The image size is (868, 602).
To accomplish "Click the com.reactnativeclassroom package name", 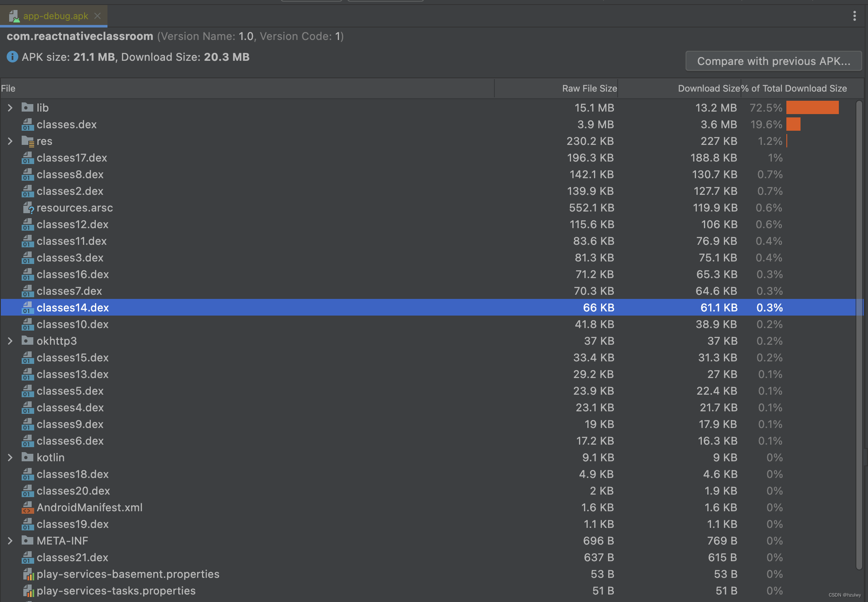I will click(x=80, y=36).
